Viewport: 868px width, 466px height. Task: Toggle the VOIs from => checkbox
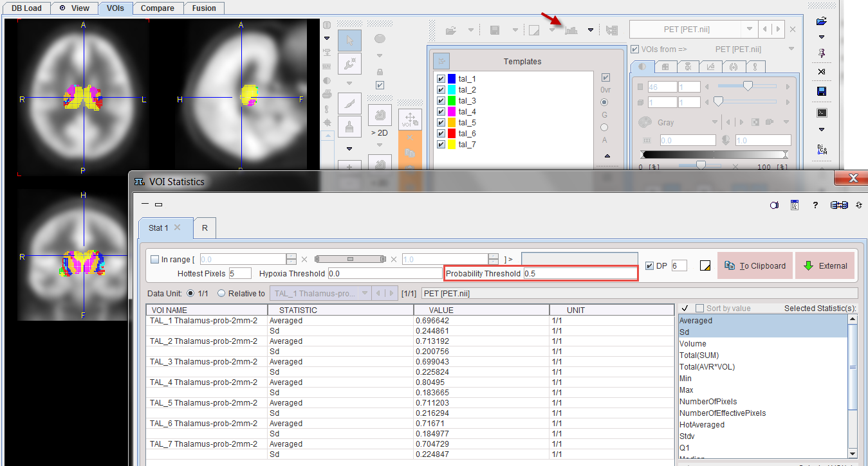(x=635, y=49)
